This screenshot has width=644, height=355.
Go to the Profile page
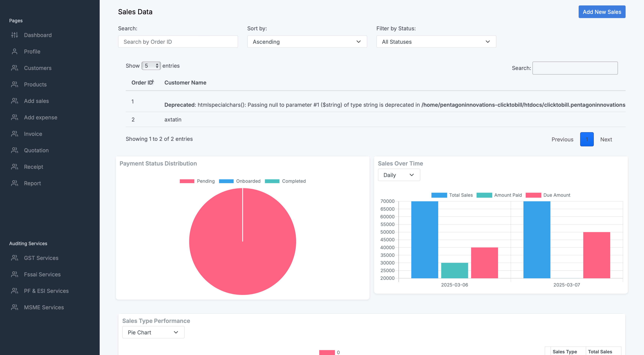32,52
